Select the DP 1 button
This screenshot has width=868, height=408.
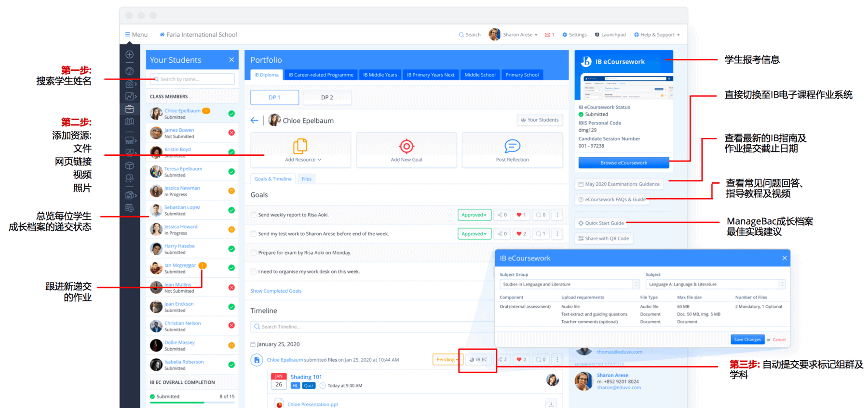point(274,97)
